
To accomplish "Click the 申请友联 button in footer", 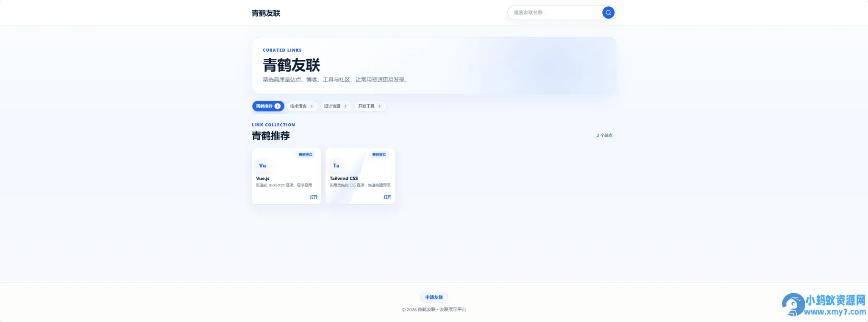I will pos(434,297).
